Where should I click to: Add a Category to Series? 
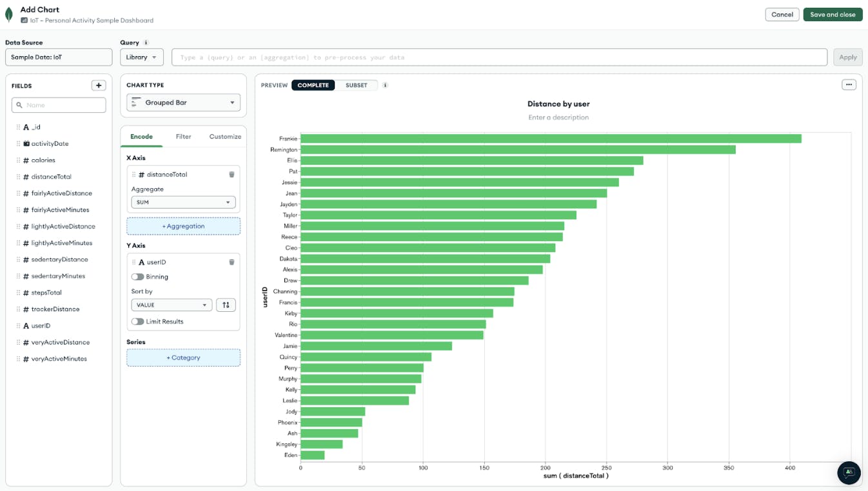coord(183,358)
